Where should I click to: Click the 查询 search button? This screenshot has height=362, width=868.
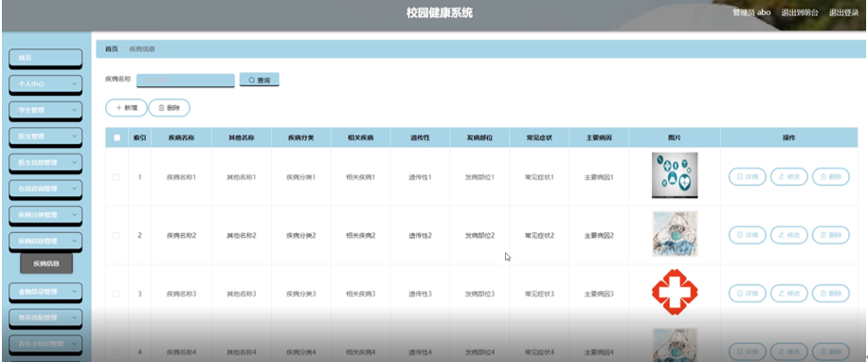(x=259, y=80)
